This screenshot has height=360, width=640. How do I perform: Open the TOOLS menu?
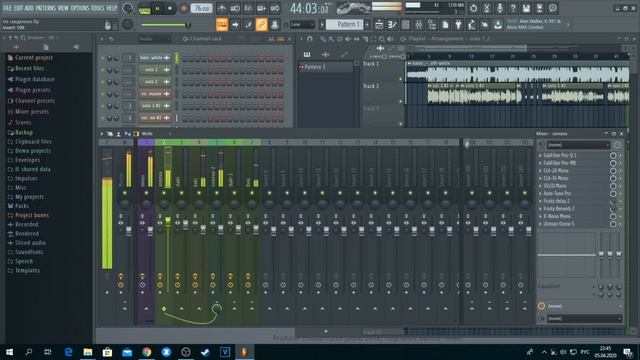pos(98,8)
